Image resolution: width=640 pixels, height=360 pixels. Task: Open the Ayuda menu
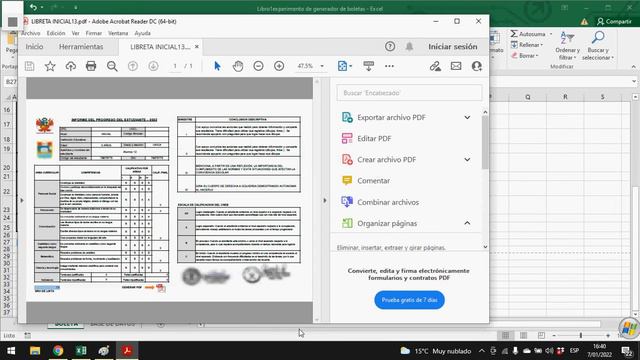point(142,33)
